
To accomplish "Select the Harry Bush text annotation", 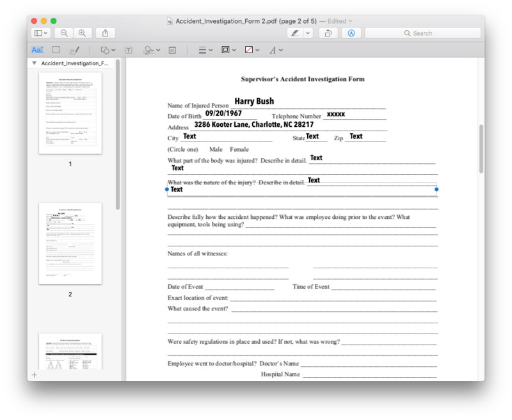I will coord(254,101).
